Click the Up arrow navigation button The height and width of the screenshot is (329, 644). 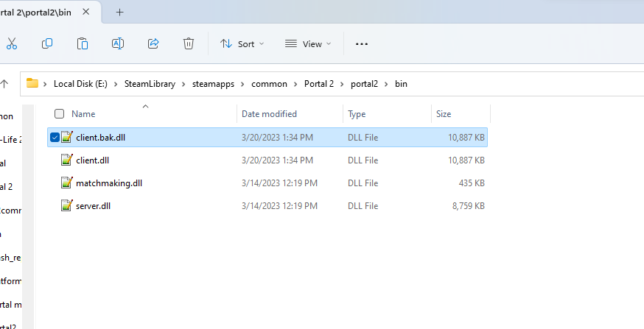tap(4, 84)
